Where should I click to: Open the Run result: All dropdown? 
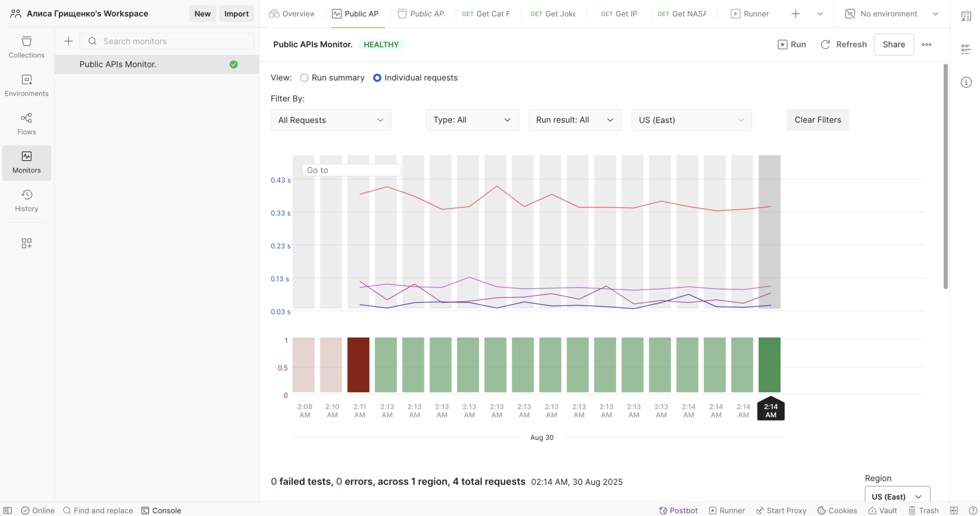(575, 120)
